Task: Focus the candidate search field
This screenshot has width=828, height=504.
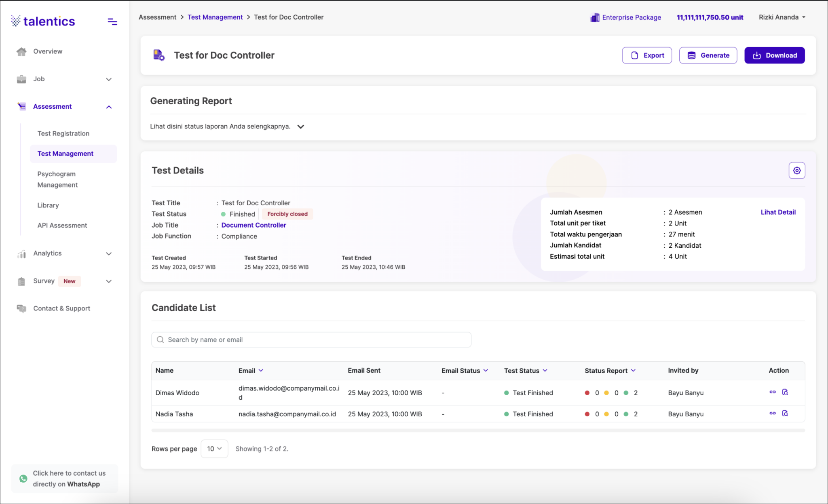Action: pyautogui.click(x=311, y=340)
